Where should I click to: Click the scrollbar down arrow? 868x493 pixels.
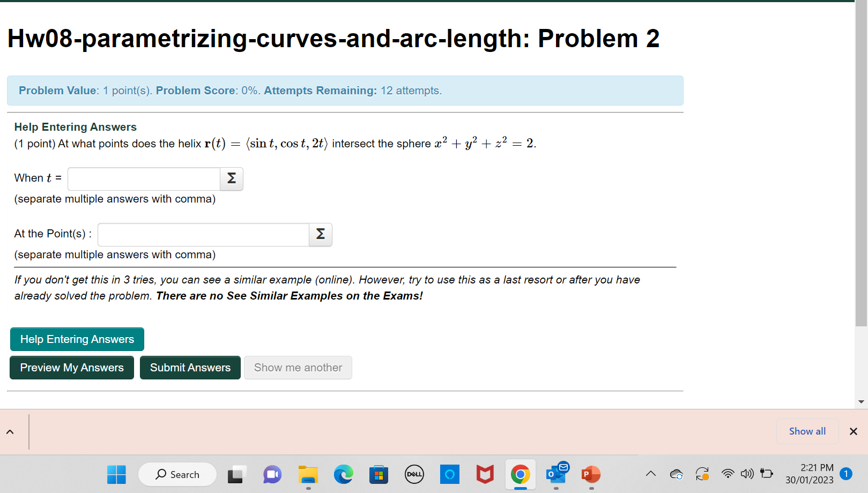pos(862,401)
